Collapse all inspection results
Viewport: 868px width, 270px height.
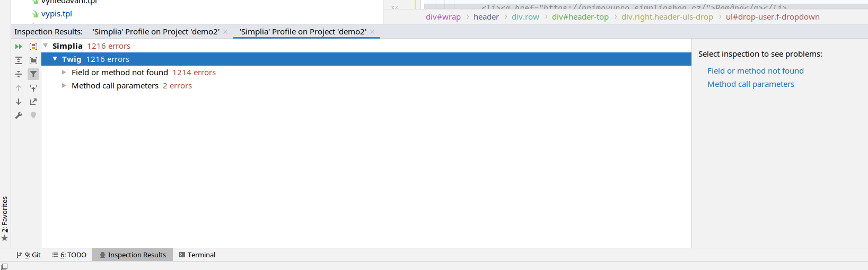coord(19,74)
